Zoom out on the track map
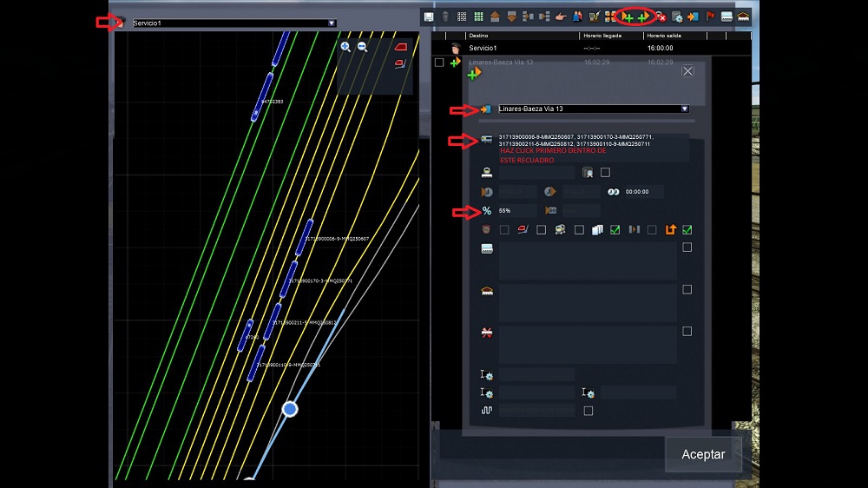 point(363,47)
